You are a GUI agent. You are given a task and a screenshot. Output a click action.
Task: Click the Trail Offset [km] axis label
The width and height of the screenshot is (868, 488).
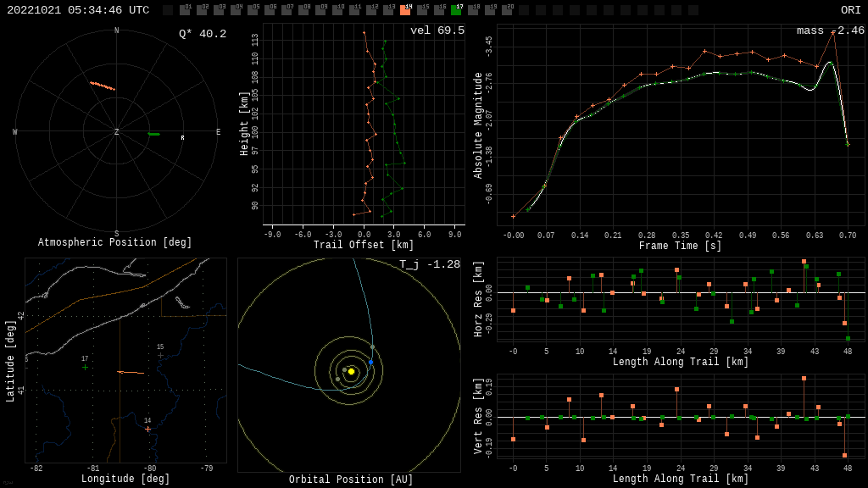pos(364,245)
